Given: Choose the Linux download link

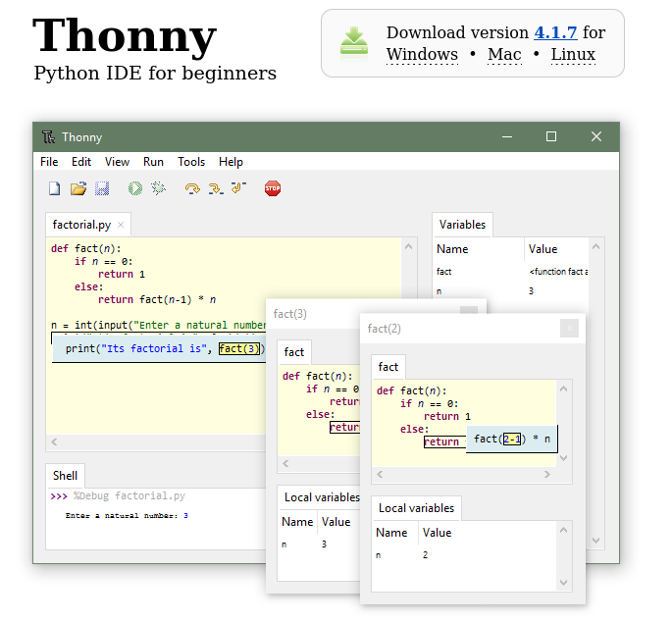Looking at the screenshot, I should point(573,55).
